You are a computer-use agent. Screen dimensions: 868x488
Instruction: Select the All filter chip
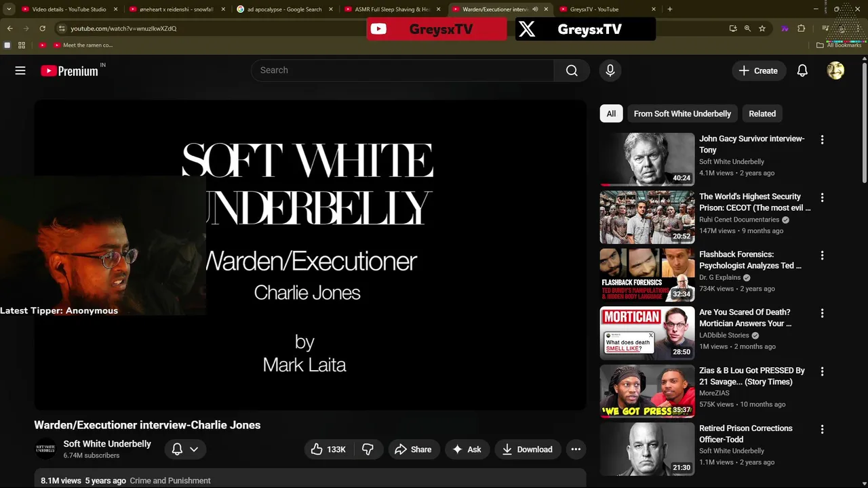click(x=611, y=114)
